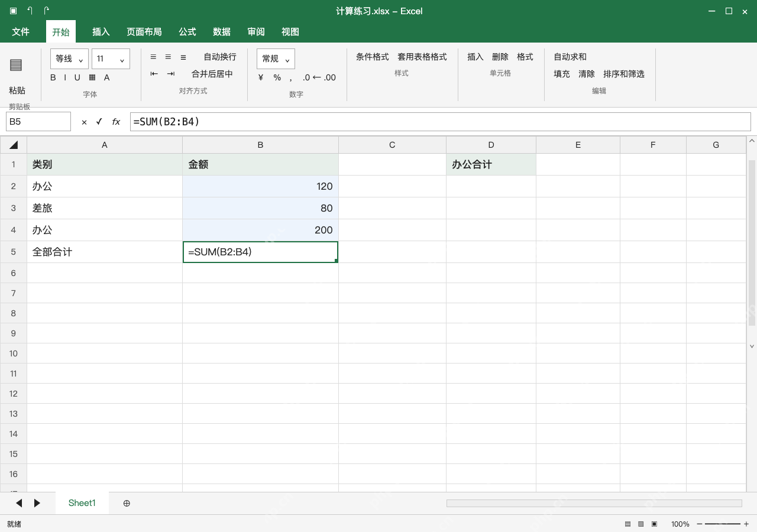Zoom out with minus button
757x532 pixels.
pyautogui.click(x=700, y=524)
